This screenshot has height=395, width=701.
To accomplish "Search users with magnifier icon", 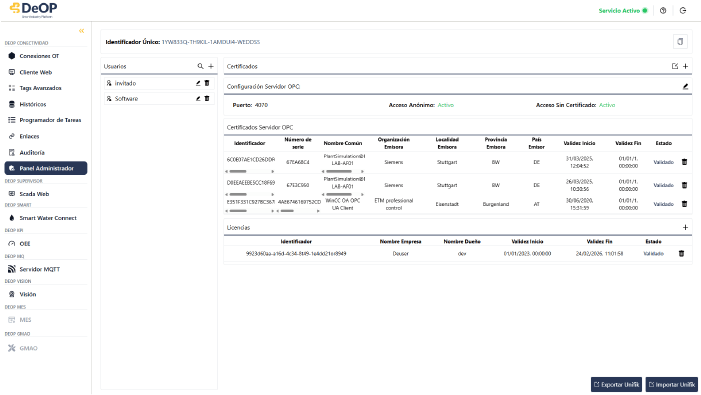I will 200,66.
